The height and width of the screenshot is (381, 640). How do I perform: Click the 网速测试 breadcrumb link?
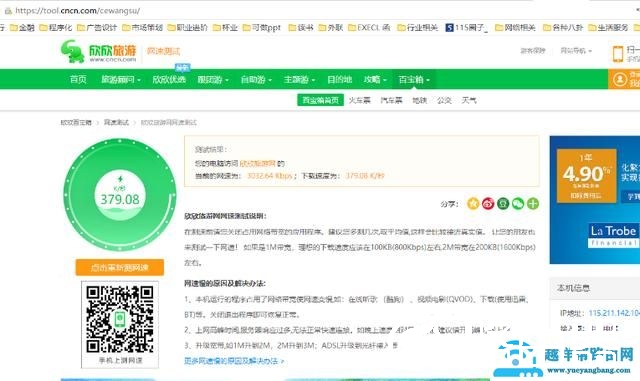[116, 123]
